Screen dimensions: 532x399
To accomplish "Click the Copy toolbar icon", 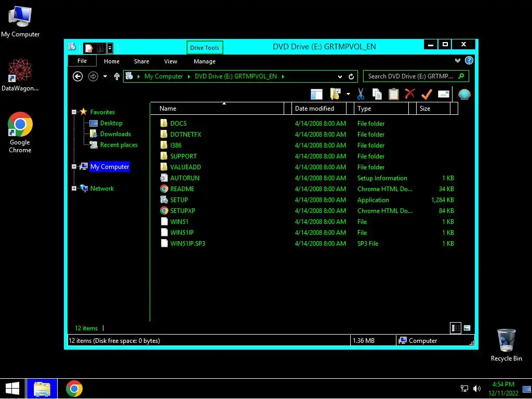I will coord(377,94).
